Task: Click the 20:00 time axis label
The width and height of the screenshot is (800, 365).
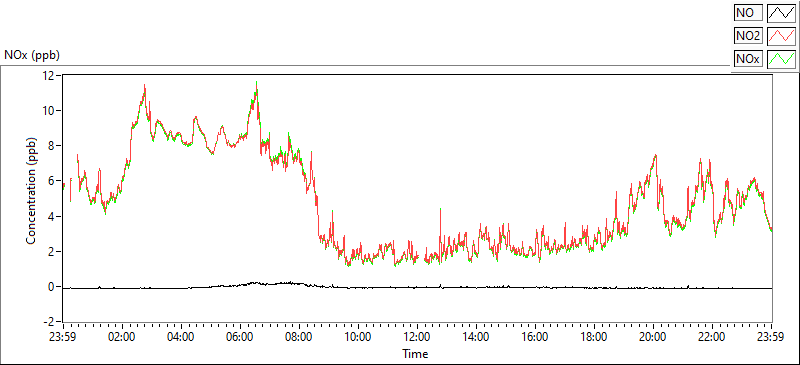Action: [x=653, y=337]
